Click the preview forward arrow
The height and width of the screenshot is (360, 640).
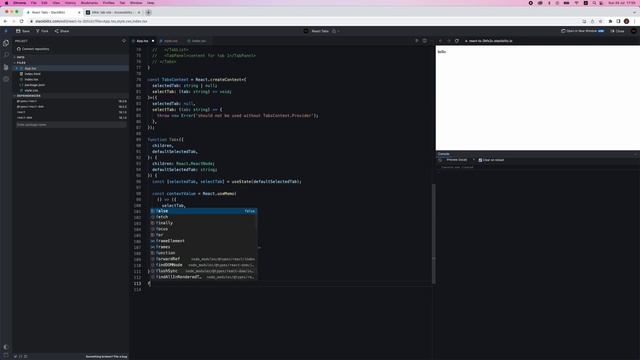449,41
